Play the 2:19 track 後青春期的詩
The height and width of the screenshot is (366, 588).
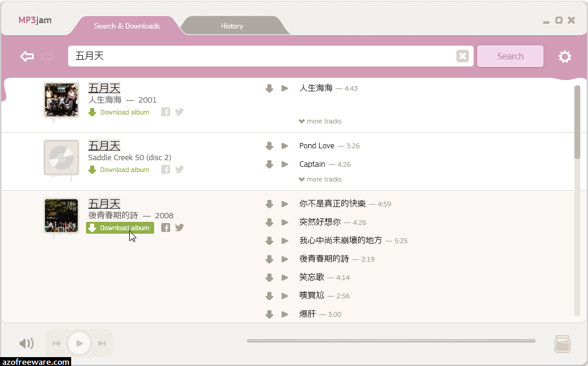pyautogui.click(x=285, y=259)
